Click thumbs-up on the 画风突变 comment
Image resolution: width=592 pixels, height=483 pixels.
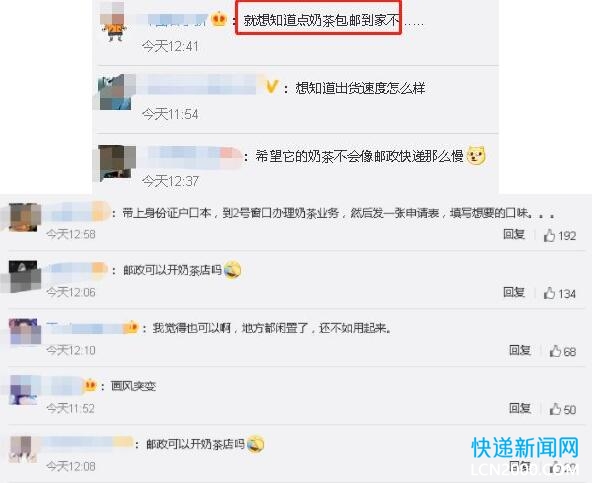pos(555,409)
